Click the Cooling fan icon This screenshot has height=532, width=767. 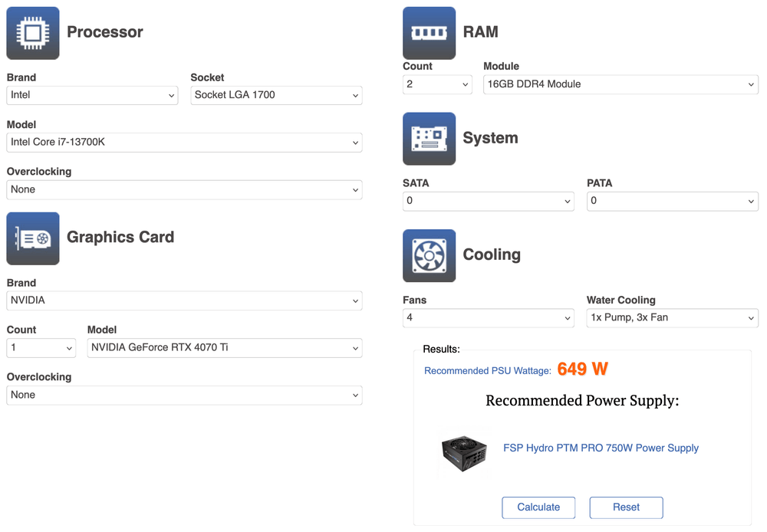(x=429, y=255)
